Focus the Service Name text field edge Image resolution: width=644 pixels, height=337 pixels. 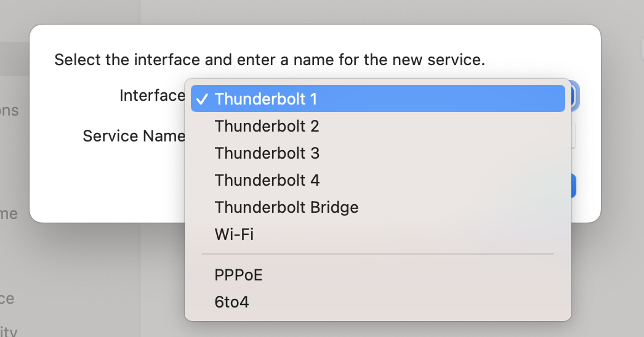(573, 136)
